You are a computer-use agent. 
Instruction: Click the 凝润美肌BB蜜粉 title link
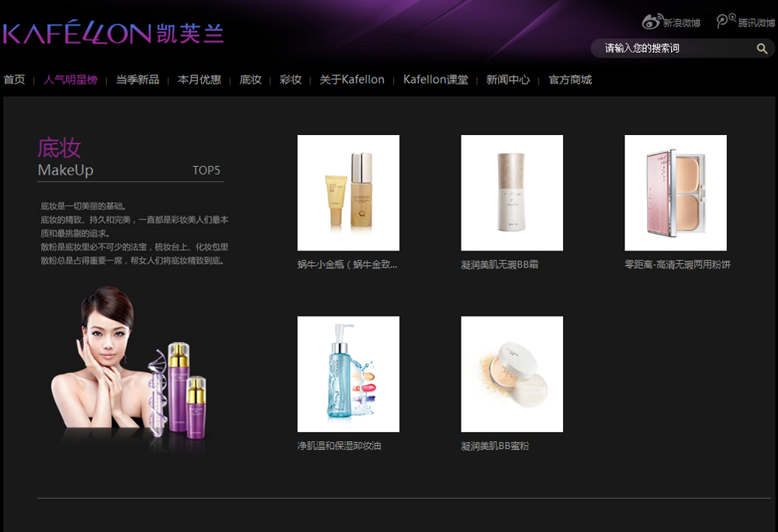[495, 446]
